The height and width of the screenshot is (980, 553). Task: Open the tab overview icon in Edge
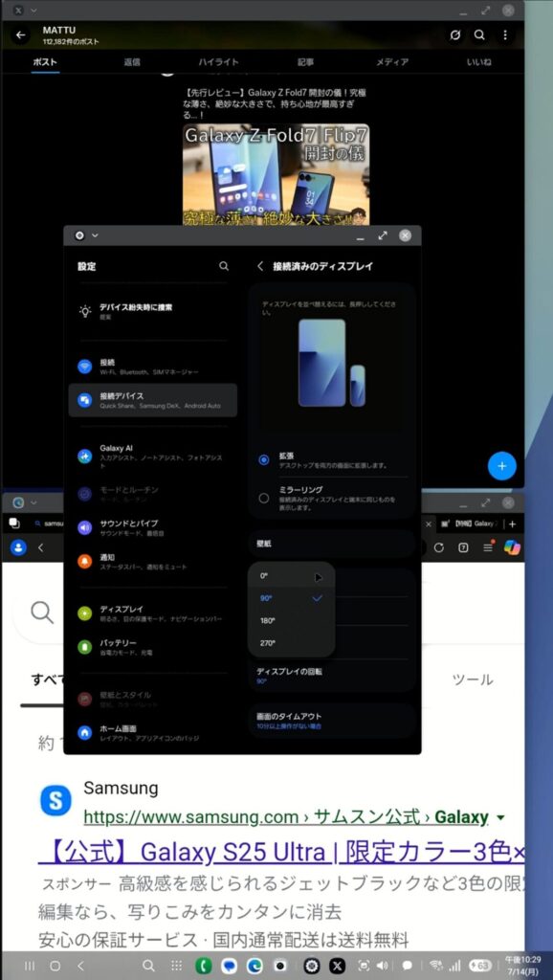tap(15, 523)
